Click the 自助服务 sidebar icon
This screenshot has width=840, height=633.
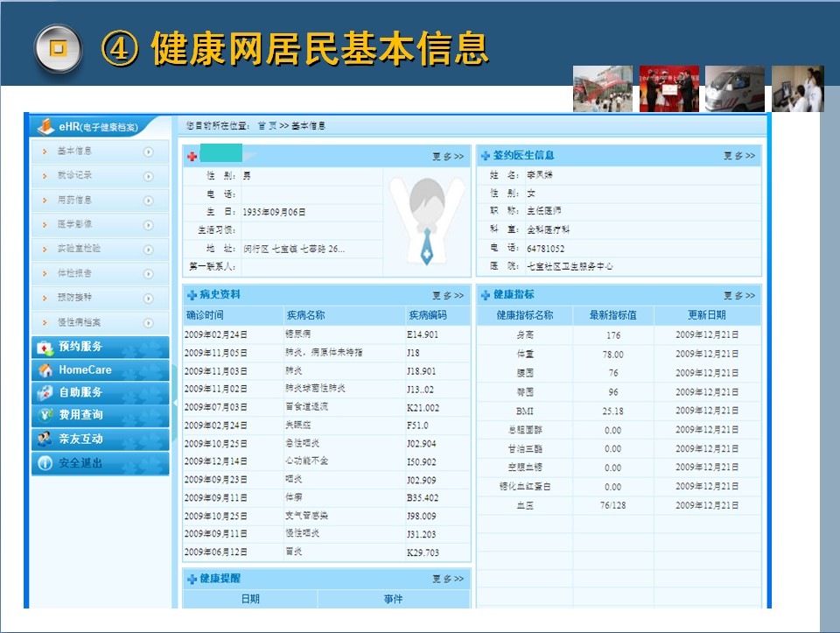(x=45, y=393)
